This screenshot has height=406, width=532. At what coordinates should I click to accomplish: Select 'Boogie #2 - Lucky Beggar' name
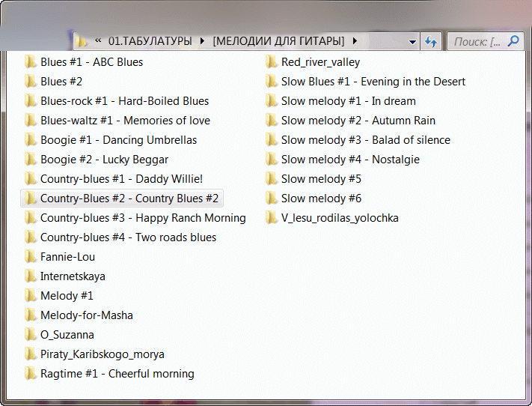(105, 160)
